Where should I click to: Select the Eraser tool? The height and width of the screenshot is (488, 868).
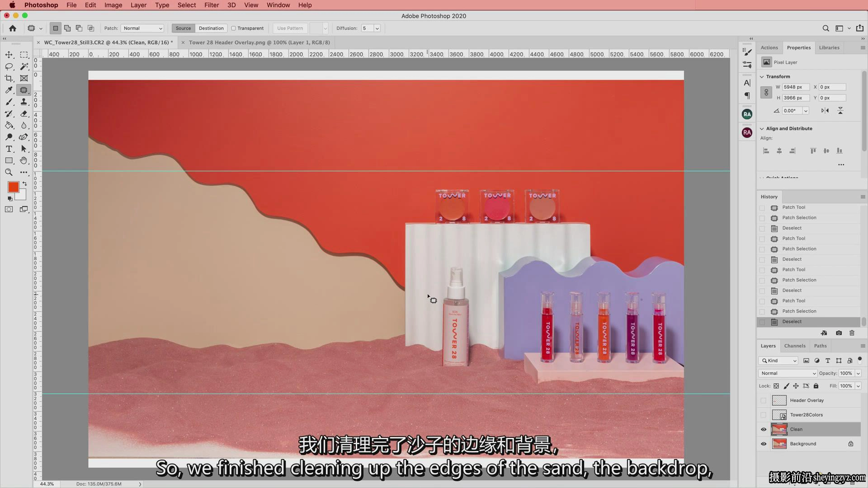(24, 113)
